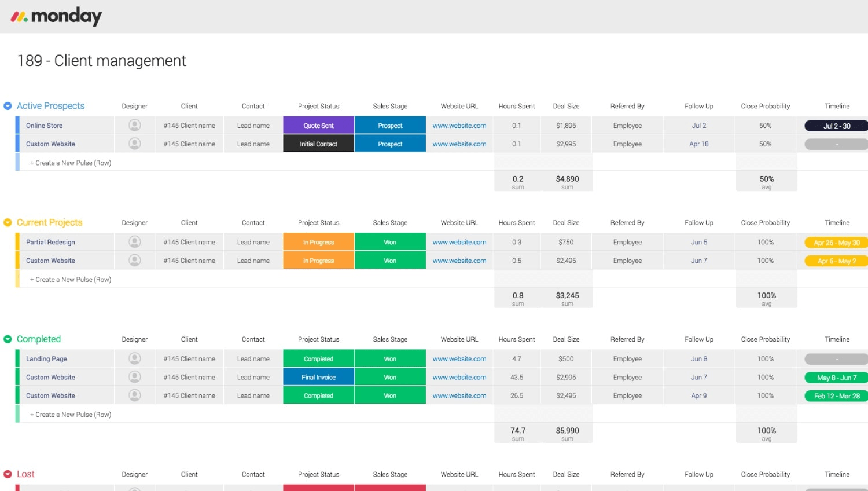Viewport: 868px width, 491px height.
Task: Open the Apr 6 - May 2 timeline
Action: pos(836,261)
